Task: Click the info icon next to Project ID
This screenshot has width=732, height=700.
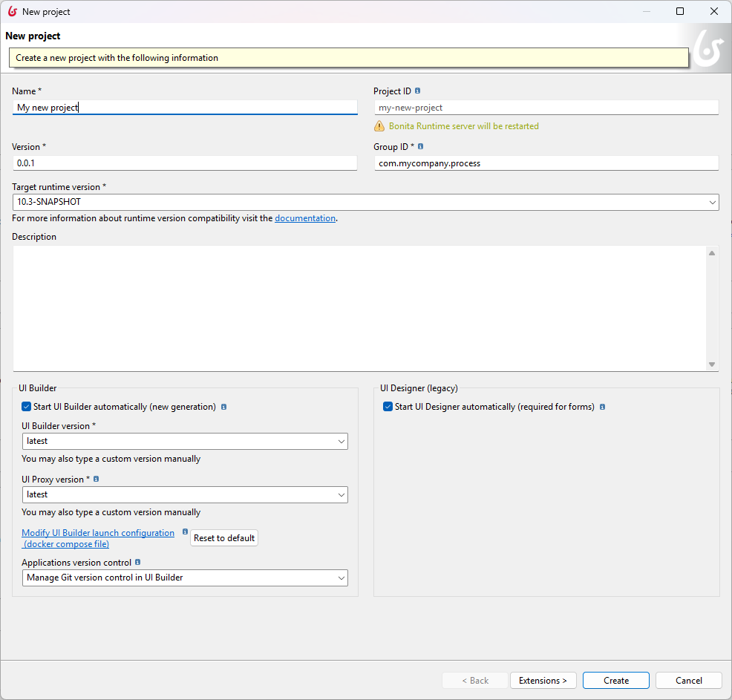Action: (418, 91)
